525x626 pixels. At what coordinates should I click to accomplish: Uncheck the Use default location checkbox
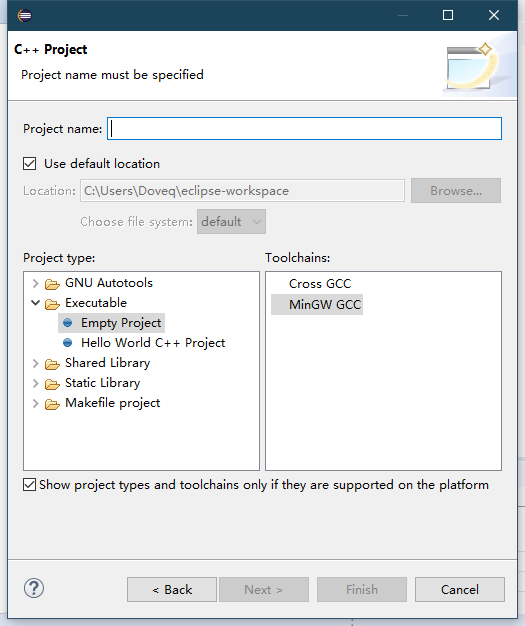click(30, 164)
